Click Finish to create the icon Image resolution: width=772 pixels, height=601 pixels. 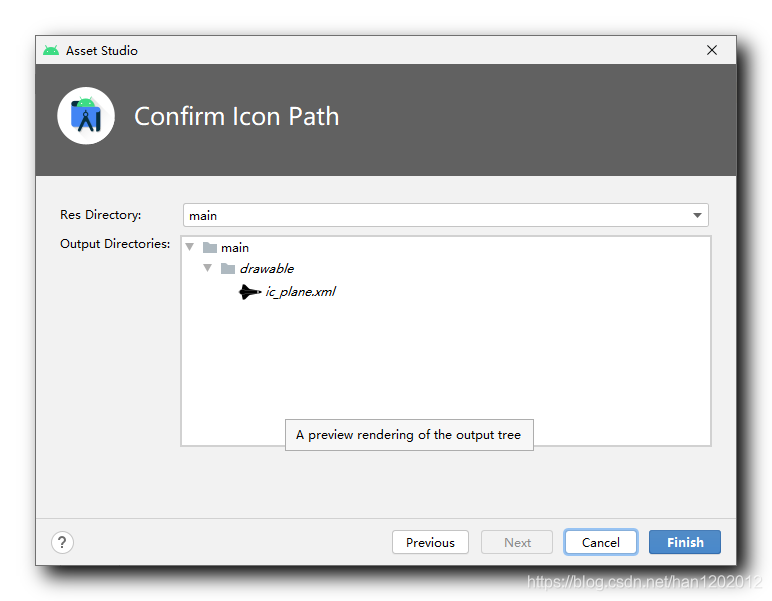click(x=685, y=542)
